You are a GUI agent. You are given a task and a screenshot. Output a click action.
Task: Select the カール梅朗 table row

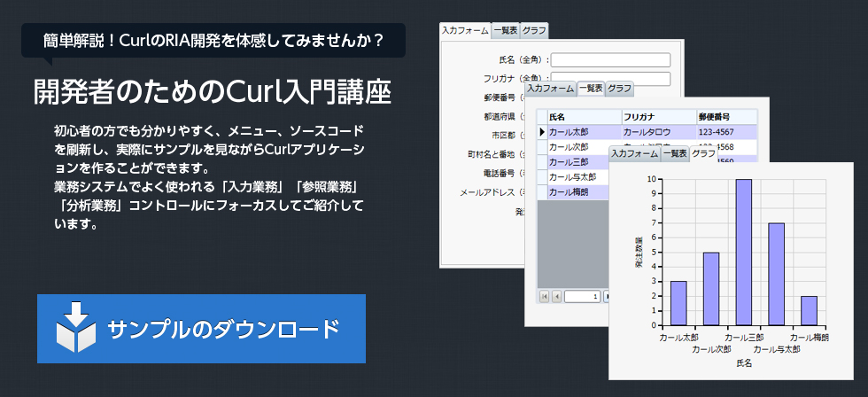tap(573, 192)
